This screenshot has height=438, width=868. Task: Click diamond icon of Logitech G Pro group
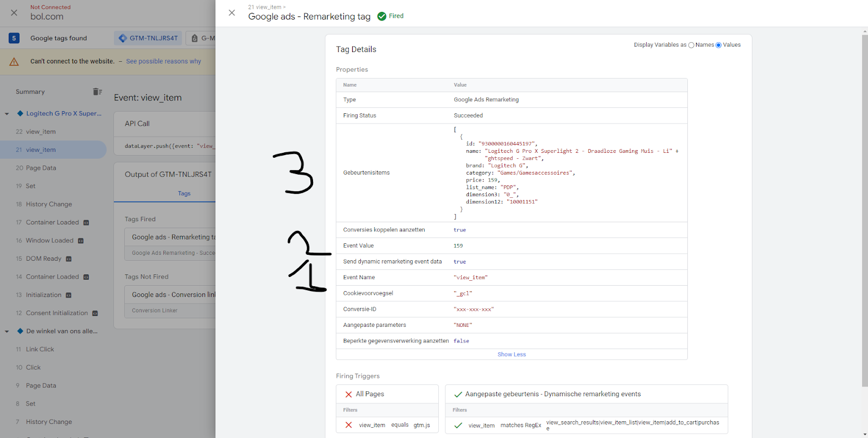(x=20, y=113)
